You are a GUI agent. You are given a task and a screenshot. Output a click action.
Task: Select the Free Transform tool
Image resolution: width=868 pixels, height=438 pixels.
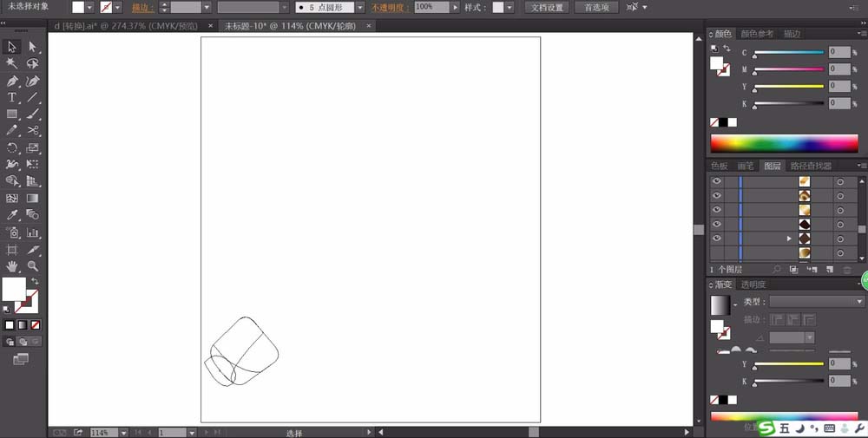click(33, 164)
